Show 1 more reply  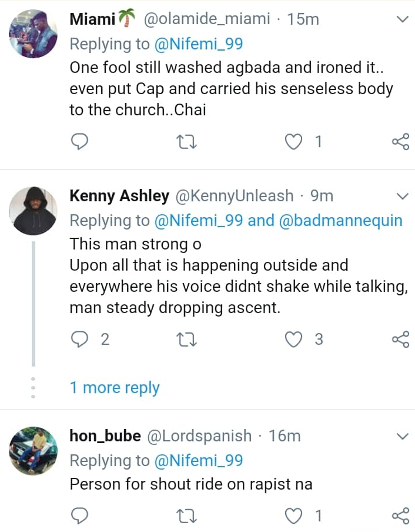115,388
